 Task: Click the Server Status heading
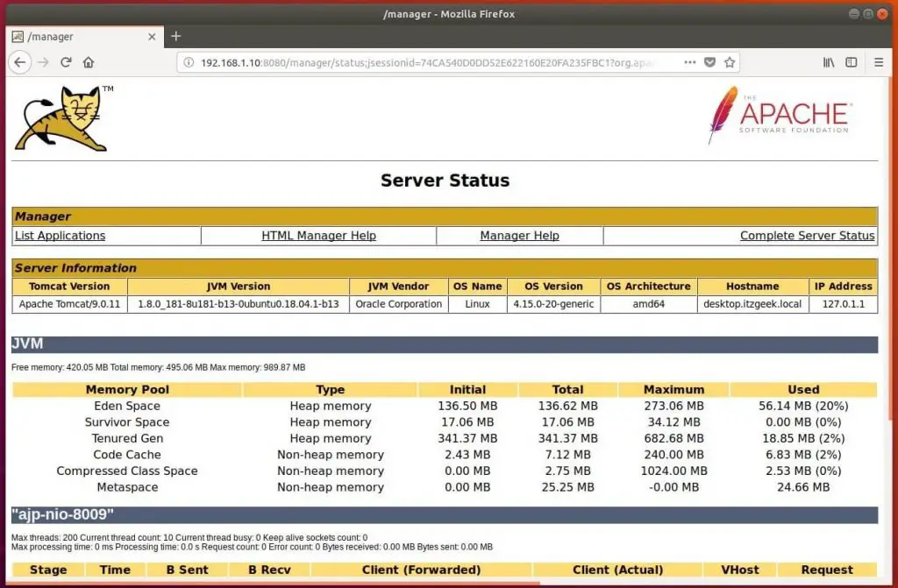(x=445, y=181)
